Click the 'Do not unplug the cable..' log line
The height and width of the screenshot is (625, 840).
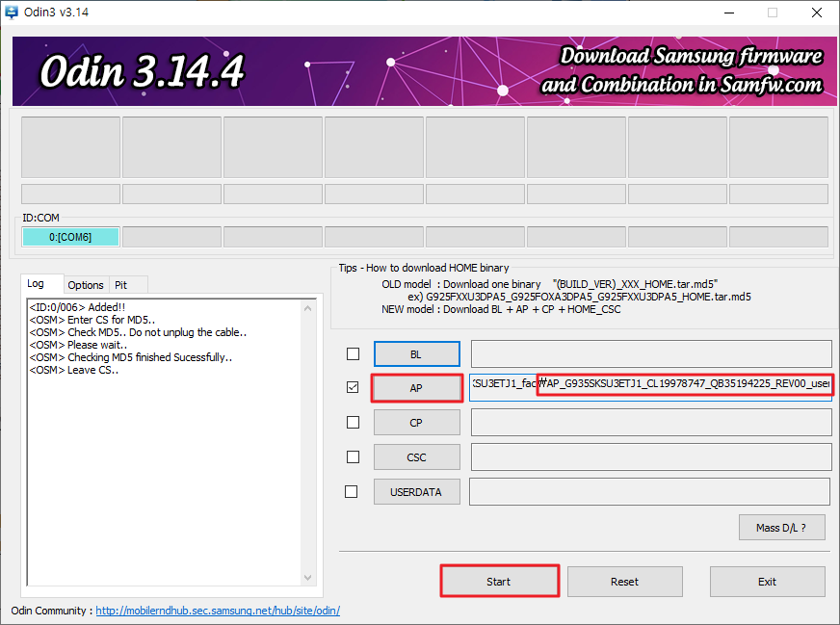pos(138,332)
